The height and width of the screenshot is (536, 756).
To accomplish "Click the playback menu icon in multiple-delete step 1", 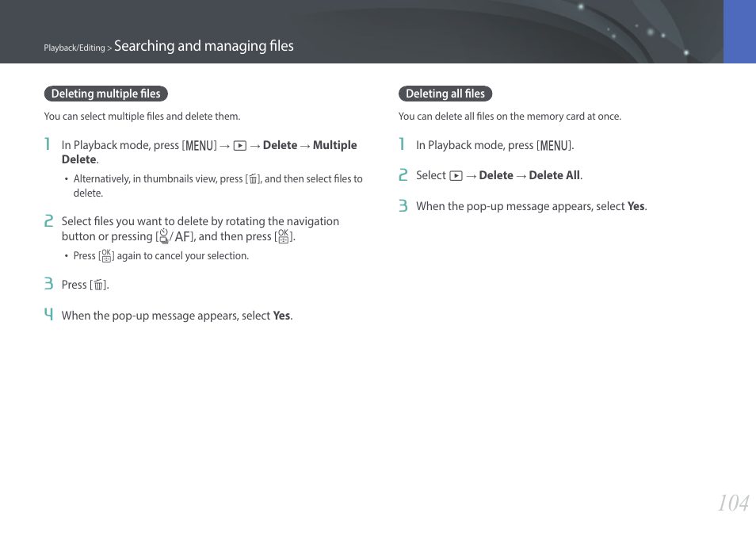I will pyautogui.click(x=239, y=146).
